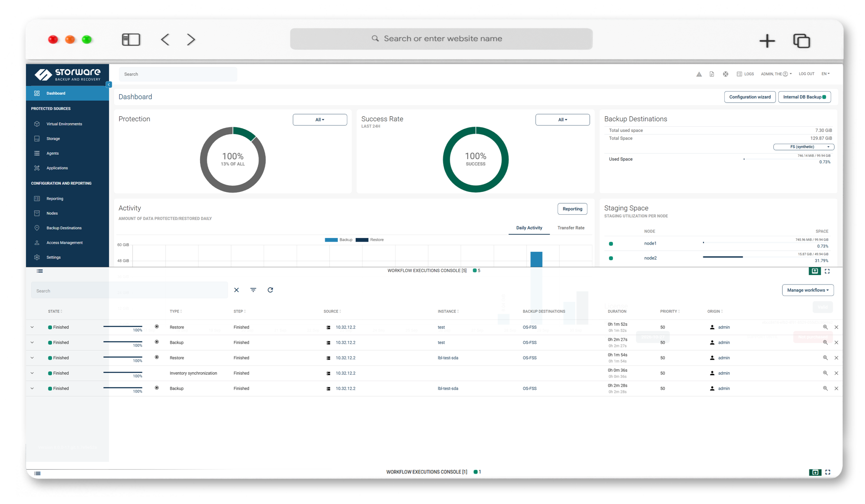Open Manage workflows dropdown

pos(808,290)
